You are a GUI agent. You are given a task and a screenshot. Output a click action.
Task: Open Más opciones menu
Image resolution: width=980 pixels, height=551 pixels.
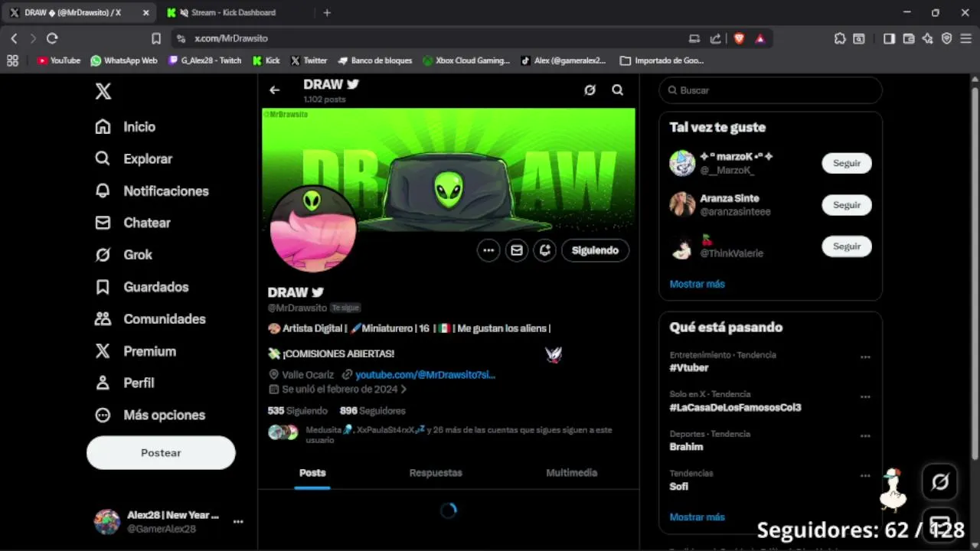click(x=150, y=416)
